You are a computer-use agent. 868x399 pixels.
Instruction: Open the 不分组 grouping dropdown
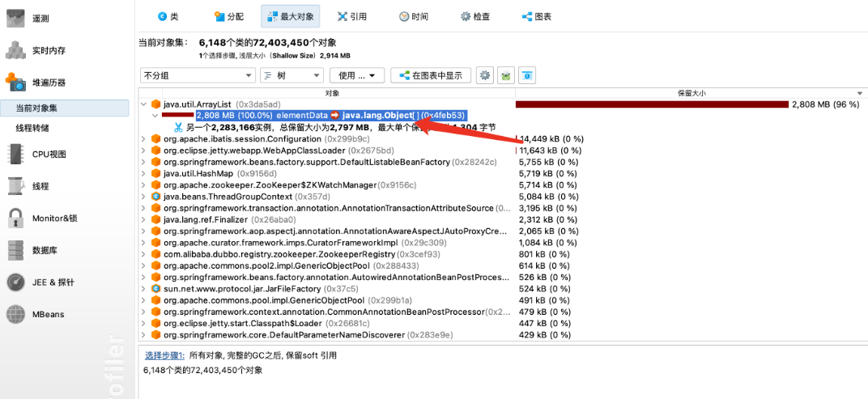tap(198, 75)
